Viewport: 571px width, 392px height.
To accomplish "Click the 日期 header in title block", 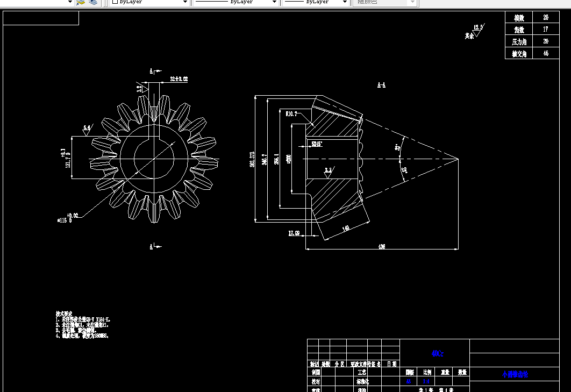I will pyautogui.click(x=391, y=364).
